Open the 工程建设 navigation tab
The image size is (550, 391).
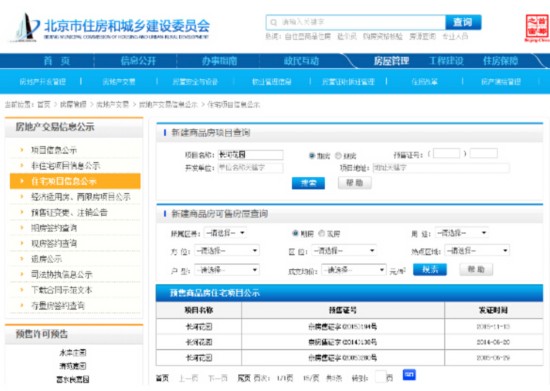446,61
